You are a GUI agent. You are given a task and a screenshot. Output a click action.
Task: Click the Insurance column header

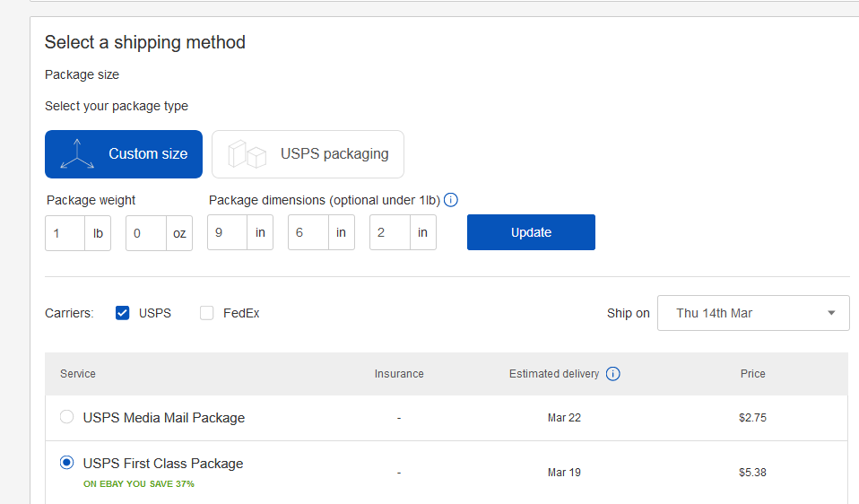399,374
